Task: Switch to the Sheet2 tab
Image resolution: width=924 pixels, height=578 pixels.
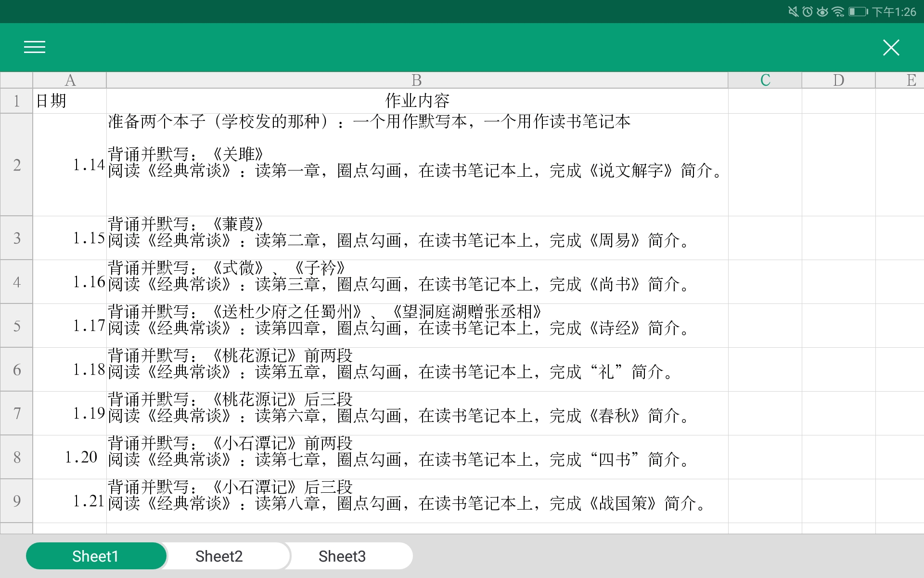Action: click(219, 555)
